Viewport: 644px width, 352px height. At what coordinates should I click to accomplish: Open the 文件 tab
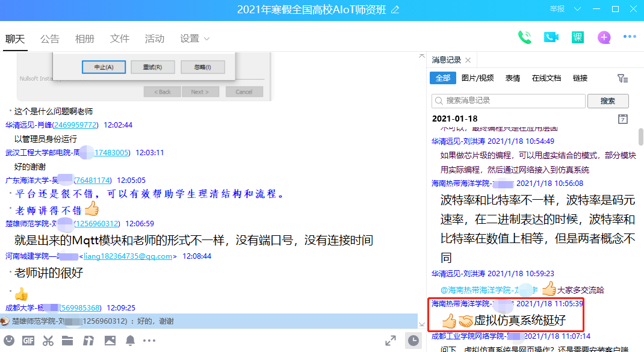pos(120,39)
